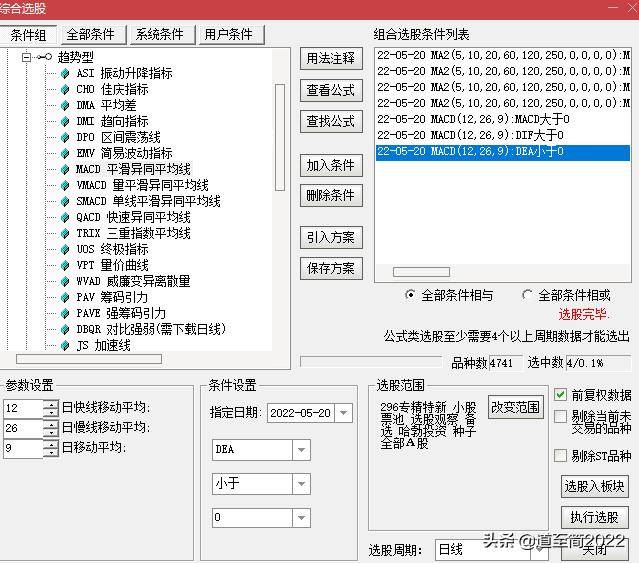Viewport: 639px width, 563px height.
Task: Uncheck the 前复权数据 checkbox
Action: point(560,394)
